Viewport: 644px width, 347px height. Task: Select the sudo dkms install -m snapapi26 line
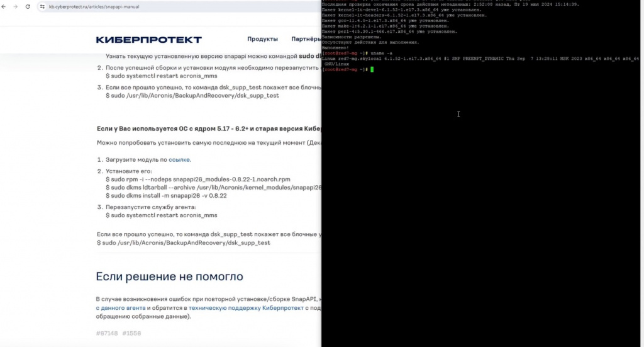[166, 196]
